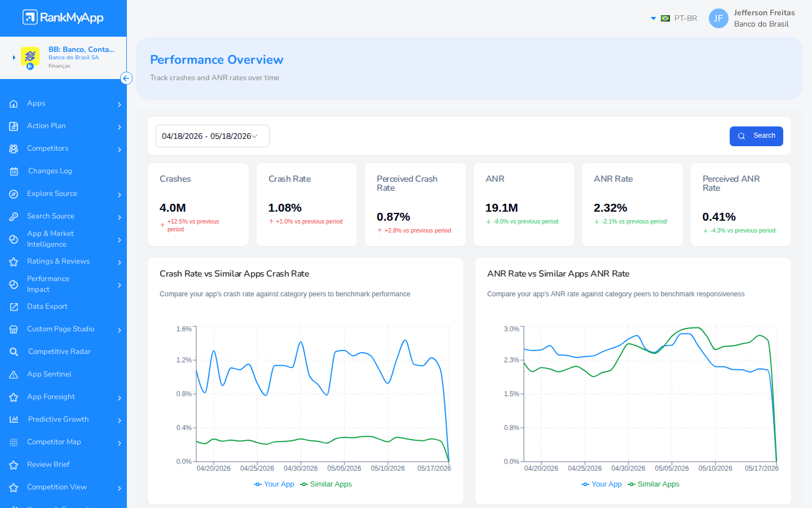
Task: Open the PT-BR language dropdown arrow
Action: pyautogui.click(x=654, y=19)
